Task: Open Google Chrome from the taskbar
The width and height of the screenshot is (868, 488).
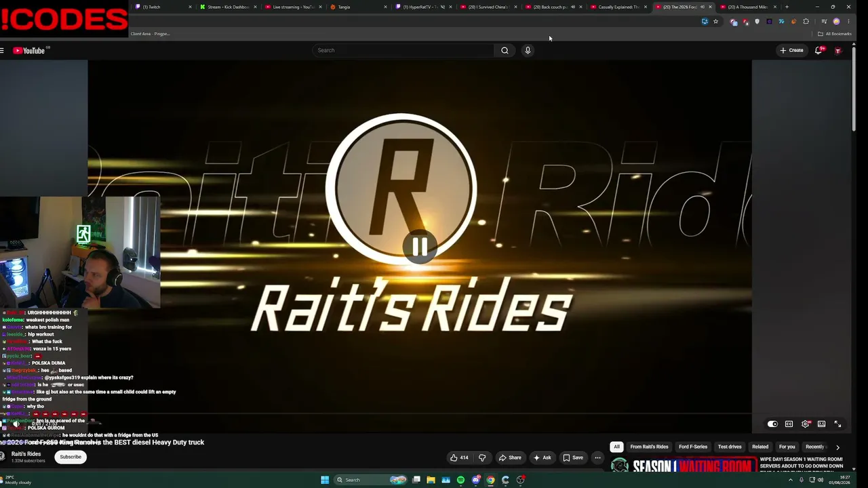Action: (x=491, y=480)
